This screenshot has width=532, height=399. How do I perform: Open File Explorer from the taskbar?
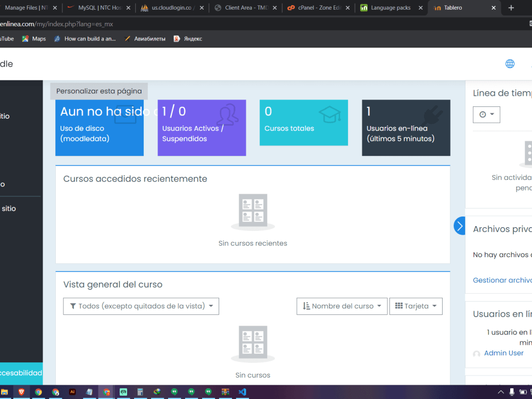pyautogui.click(x=4, y=392)
